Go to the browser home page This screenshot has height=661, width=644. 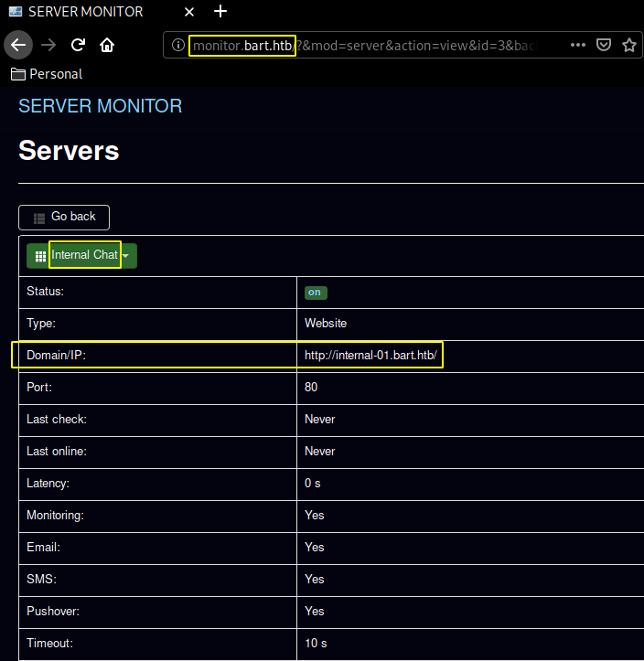click(107, 44)
